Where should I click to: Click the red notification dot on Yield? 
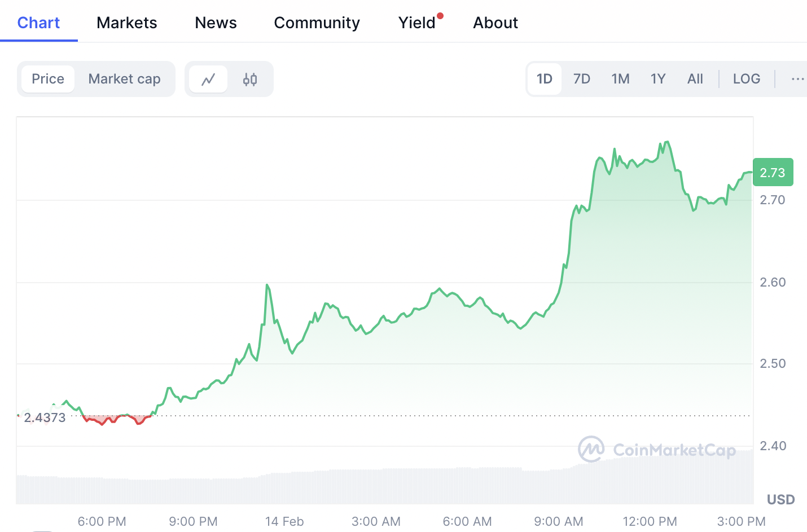tap(440, 16)
